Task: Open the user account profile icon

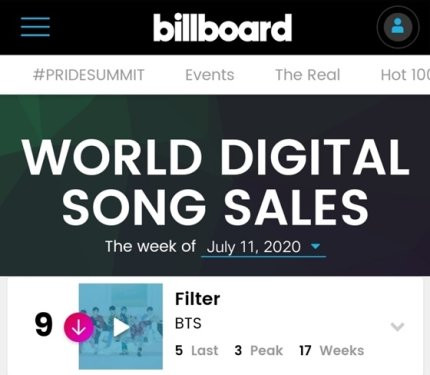Action: 398,27
